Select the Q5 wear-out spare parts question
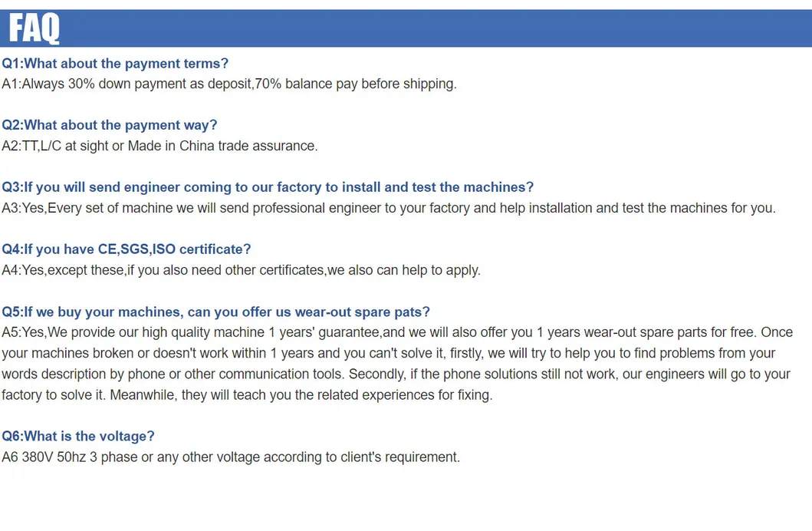812x531 pixels. click(215, 312)
